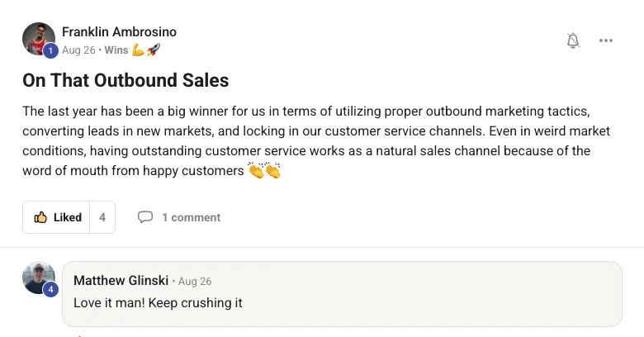Image resolution: width=644 pixels, height=337 pixels.
Task: Click the comment's Aug 26 timestamp
Action: (195, 281)
